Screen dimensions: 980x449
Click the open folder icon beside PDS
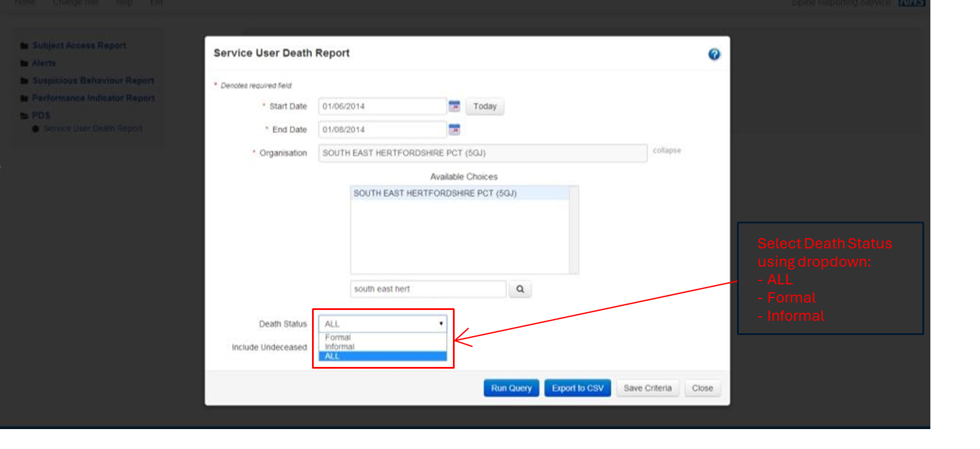click(x=25, y=116)
